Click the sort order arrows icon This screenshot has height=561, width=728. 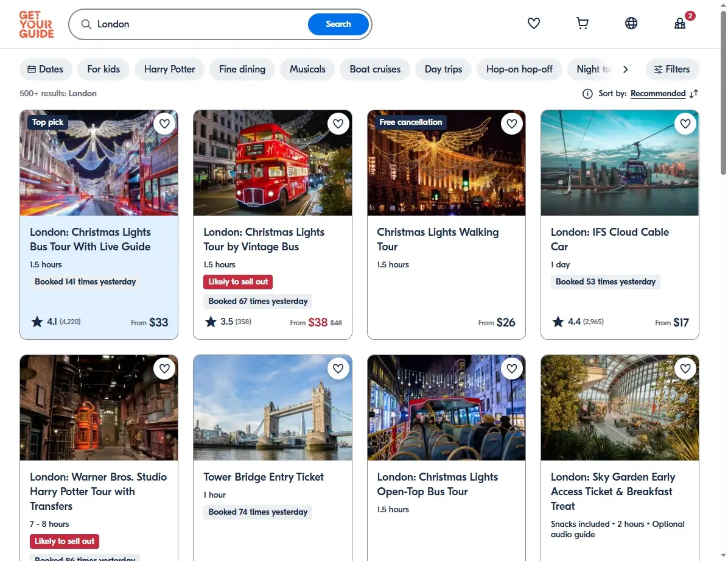(x=694, y=94)
